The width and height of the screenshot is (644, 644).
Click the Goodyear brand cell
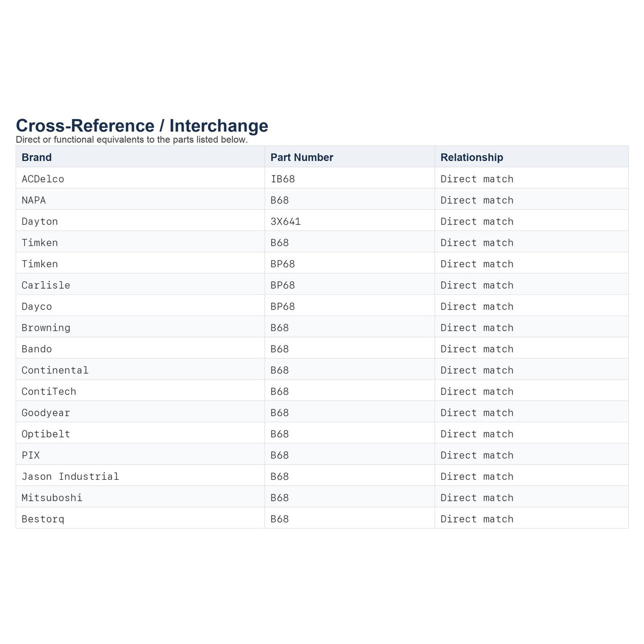tap(140, 413)
